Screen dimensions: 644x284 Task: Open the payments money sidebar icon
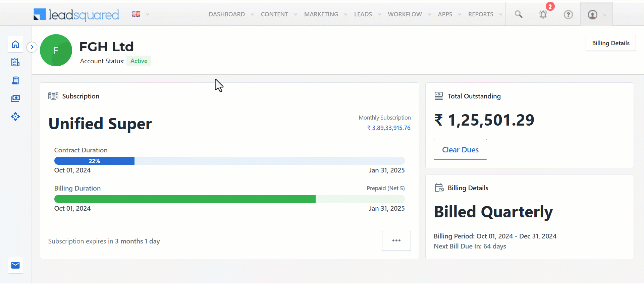(x=15, y=98)
